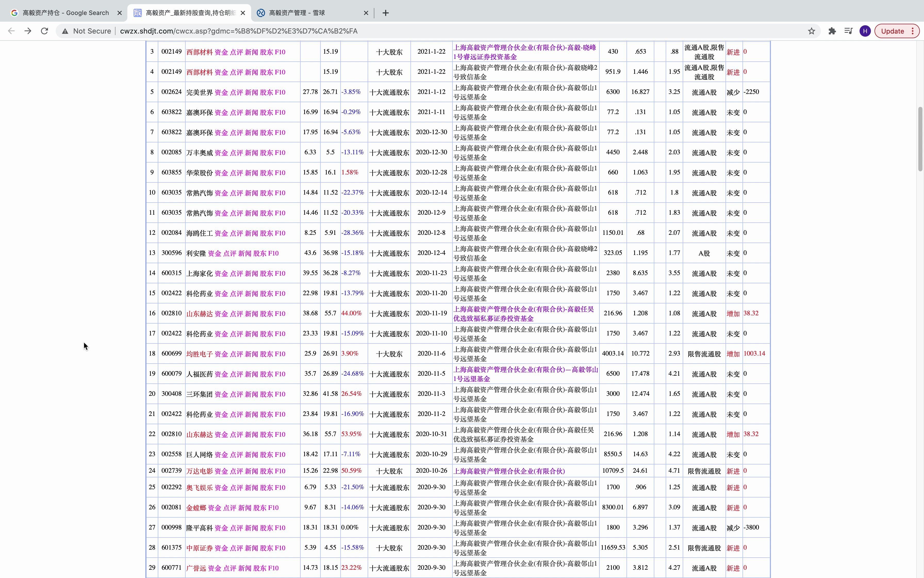
Task: Click the page vertical scrollbar thumb
Action: pos(920,139)
